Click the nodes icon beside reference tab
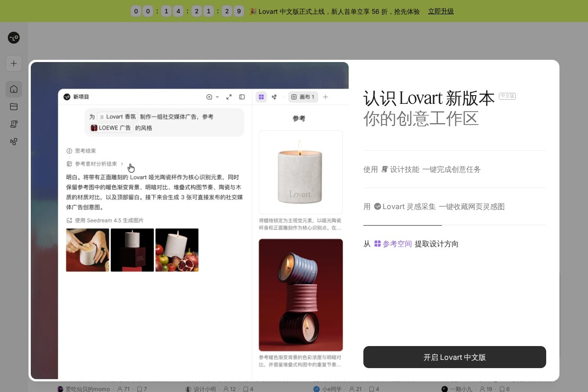588x392 pixels. coord(274,97)
